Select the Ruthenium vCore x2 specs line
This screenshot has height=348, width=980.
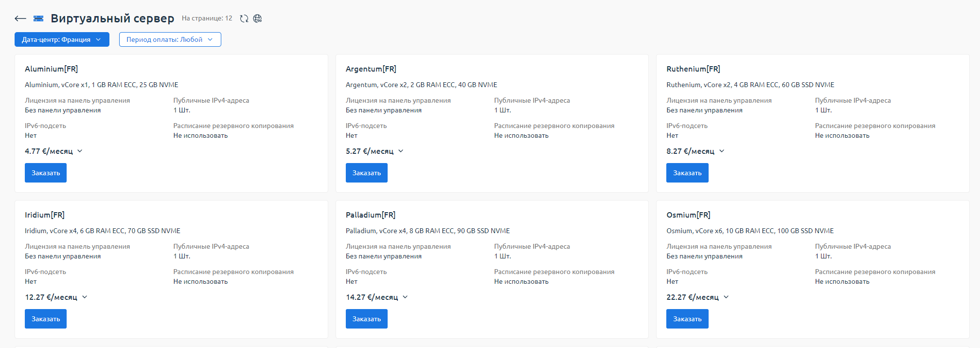tap(750, 85)
